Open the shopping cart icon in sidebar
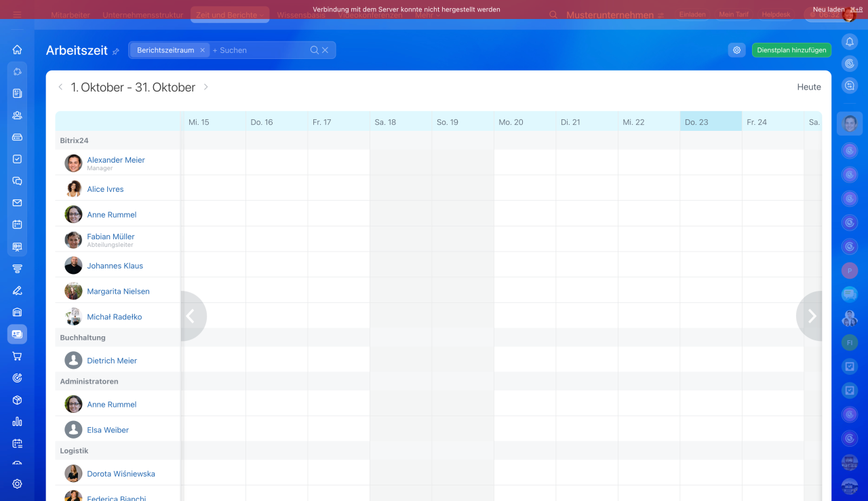This screenshot has width=868, height=501. tap(17, 356)
